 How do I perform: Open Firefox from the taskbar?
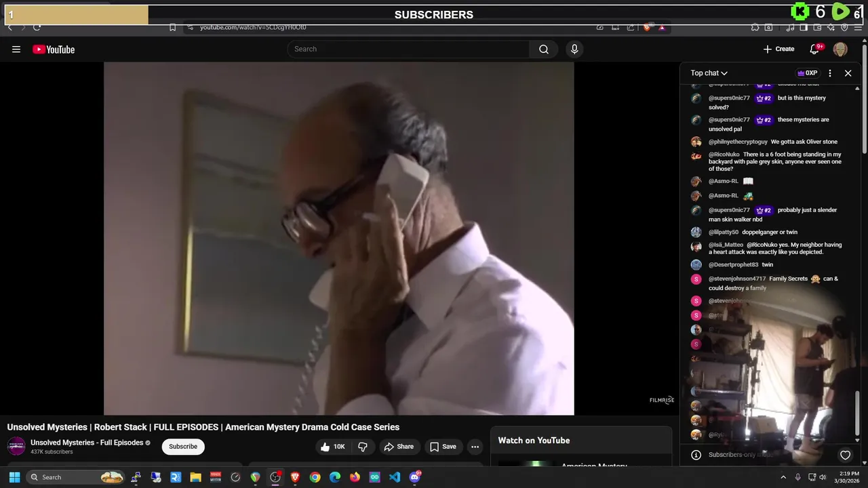[355, 477]
